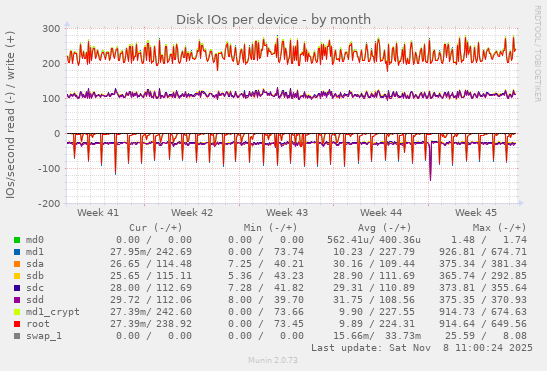
Task: Click the y-axis value '100'
Action: pos(51,98)
